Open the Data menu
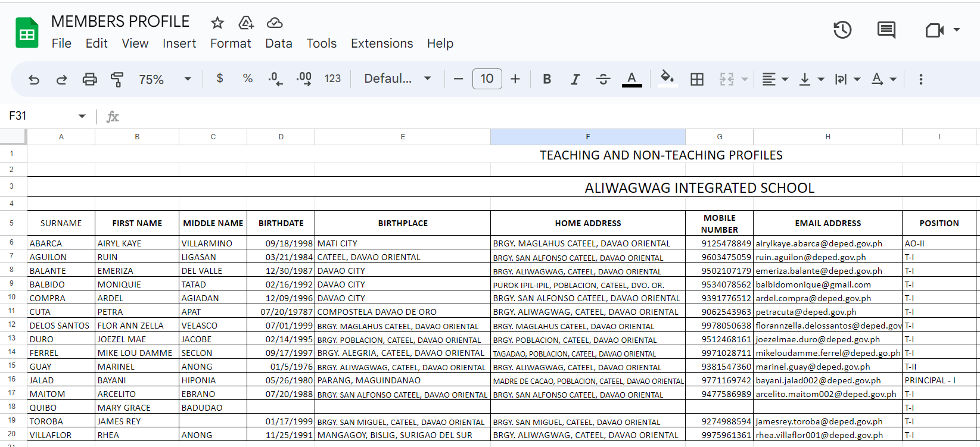980x447 pixels. click(279, 43)
